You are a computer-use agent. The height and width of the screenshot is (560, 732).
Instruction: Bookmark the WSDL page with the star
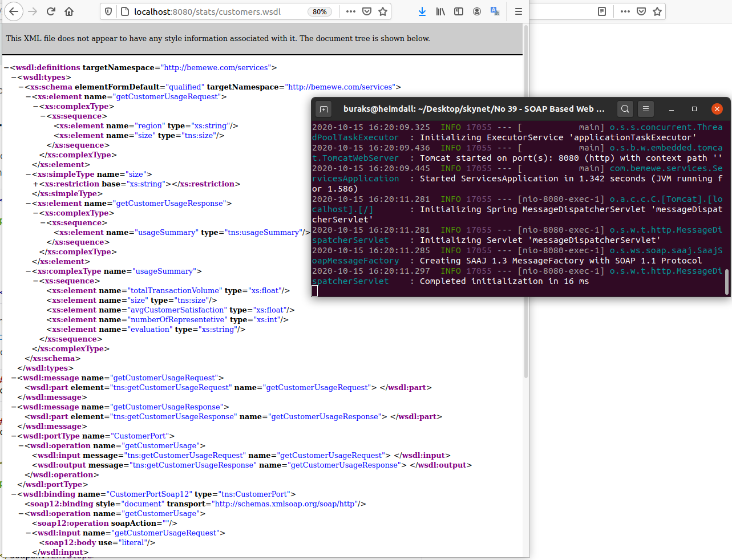pyautogui.click(x=383, y=11)
